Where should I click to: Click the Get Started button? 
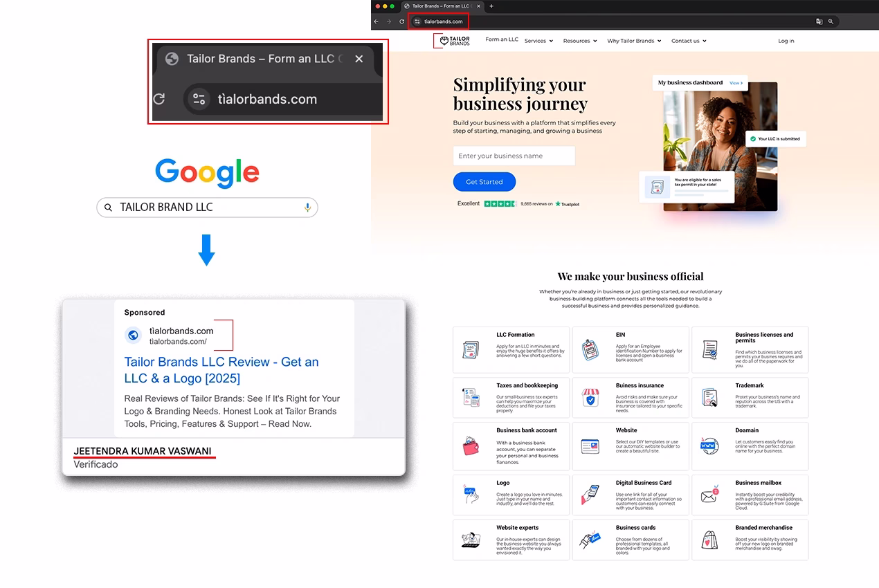[x=484, y=181]
